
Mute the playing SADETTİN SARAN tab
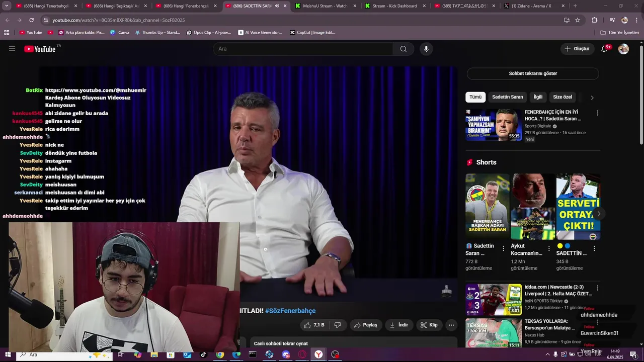click(277, 6)
